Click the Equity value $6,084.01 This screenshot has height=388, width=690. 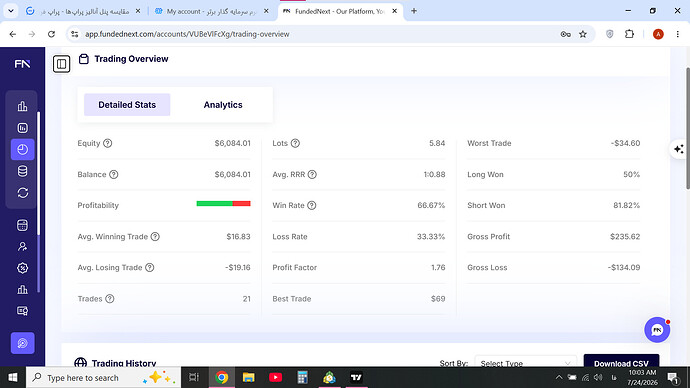point(232,143)
